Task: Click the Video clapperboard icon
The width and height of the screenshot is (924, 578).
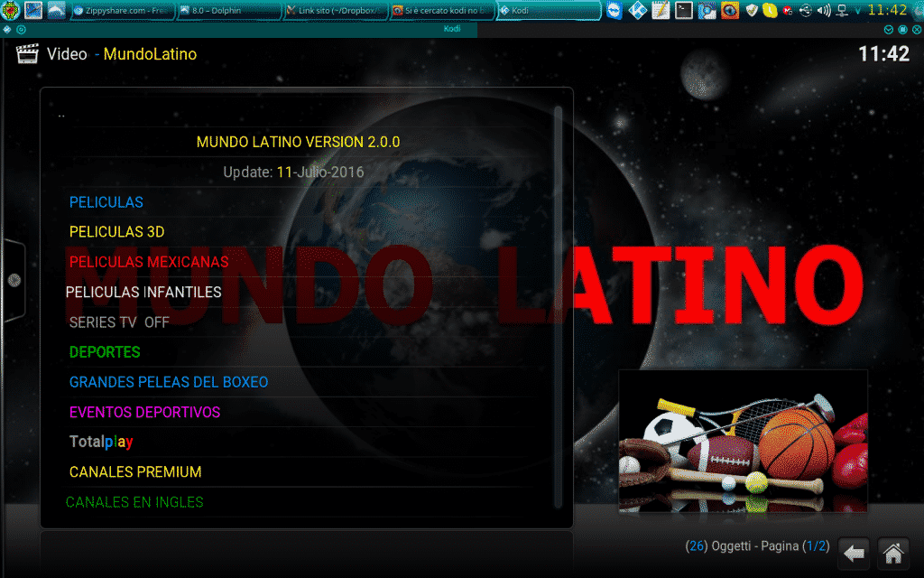Action: [x=27, y=53]
